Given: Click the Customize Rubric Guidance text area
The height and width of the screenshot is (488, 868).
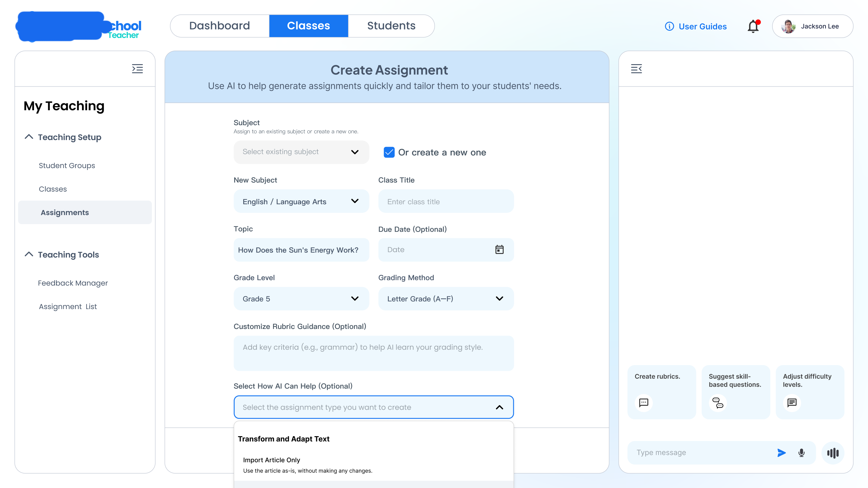Looking at the screenshot, I should coord(374,353).
